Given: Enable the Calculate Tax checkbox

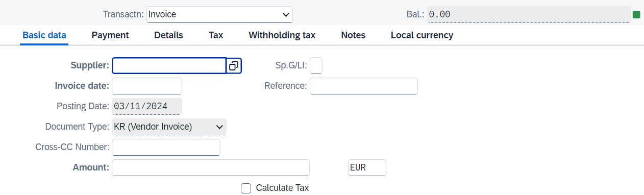Looking at the screenshot, I should coord(246,188).
